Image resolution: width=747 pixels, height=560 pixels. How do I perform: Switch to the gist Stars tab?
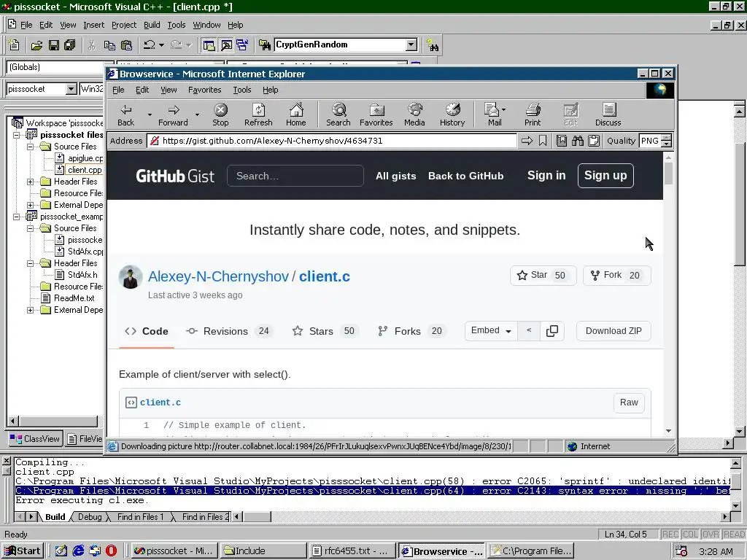pyautogui.click(x=324, y=331)
